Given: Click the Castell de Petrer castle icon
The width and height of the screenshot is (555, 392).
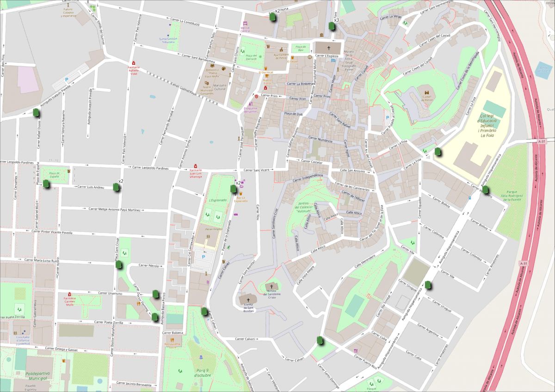Looking at the screenshot, I should click(424, 92).
